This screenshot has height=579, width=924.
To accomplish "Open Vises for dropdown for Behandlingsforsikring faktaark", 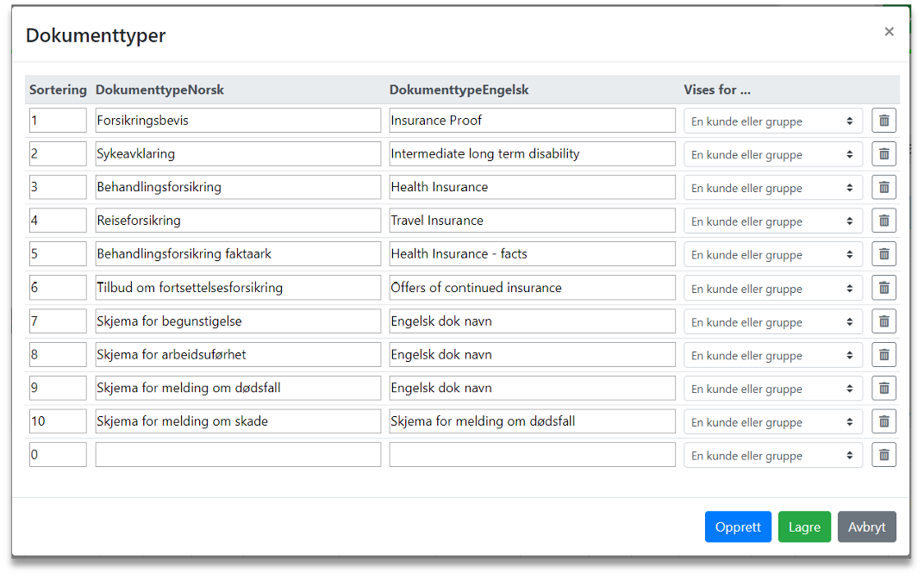I will tap(772, 255).
